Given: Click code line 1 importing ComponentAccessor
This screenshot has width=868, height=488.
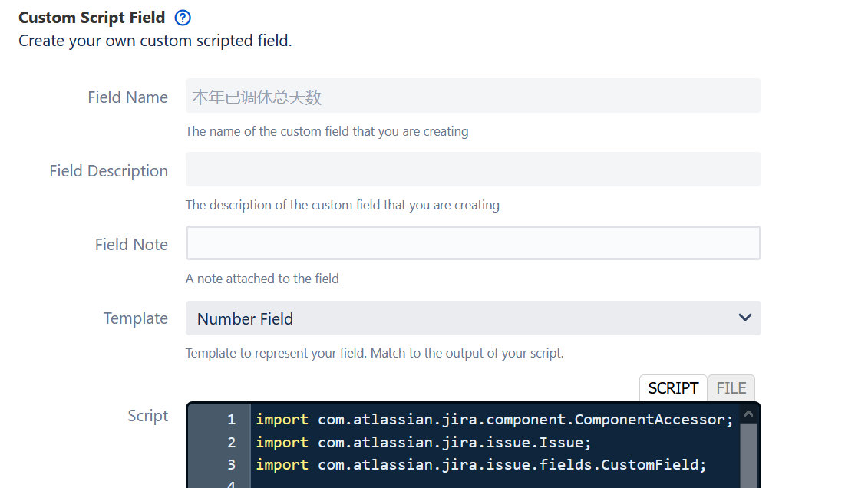Looking at the screenshot, I should coord(494,420).
